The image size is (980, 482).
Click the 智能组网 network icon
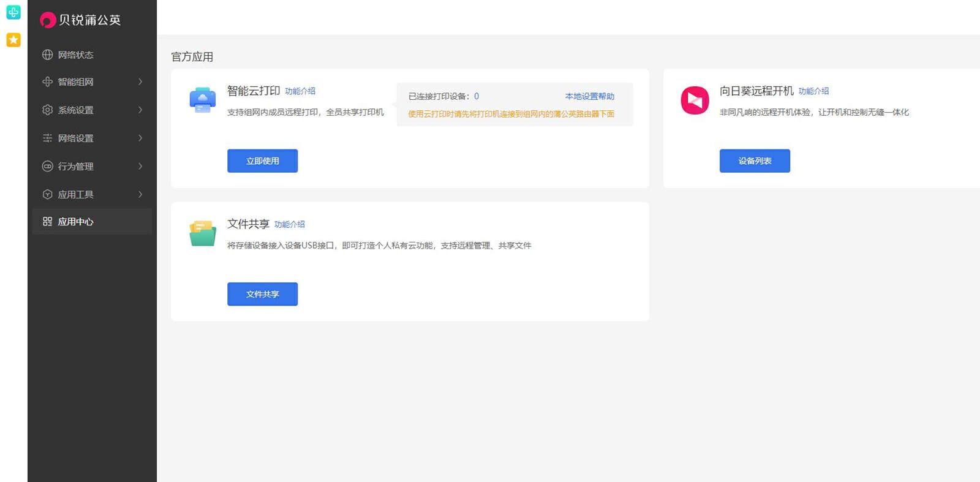[x=47, y=81]
